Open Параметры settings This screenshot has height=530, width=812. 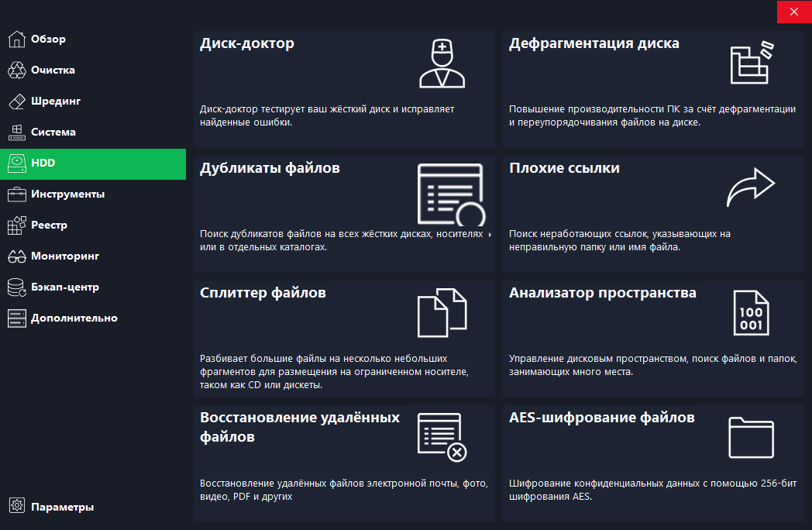tap(63, 507)
